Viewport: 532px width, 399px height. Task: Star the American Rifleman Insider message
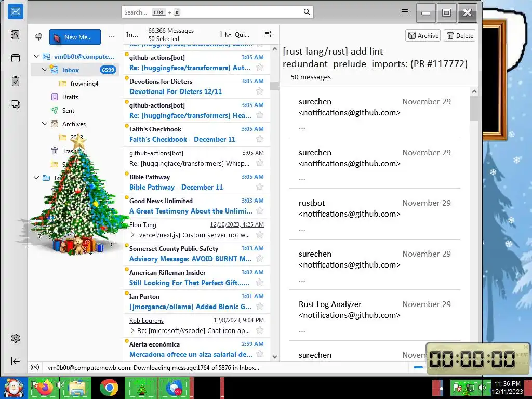click(260, 282)
